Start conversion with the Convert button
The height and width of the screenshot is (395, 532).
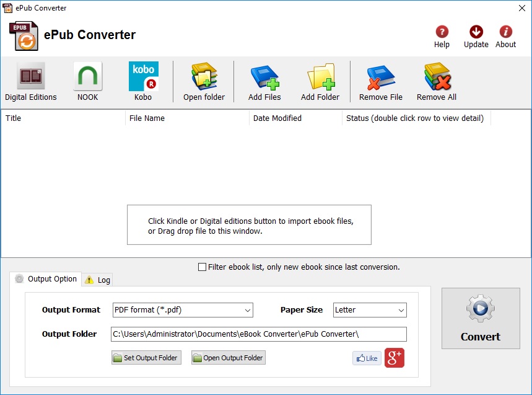[481, 318]
